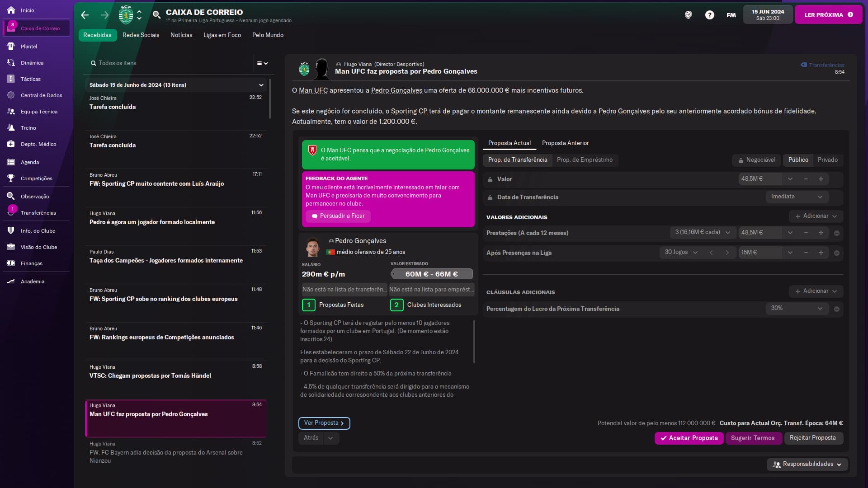Open the Início home icon

click(11, 10)
